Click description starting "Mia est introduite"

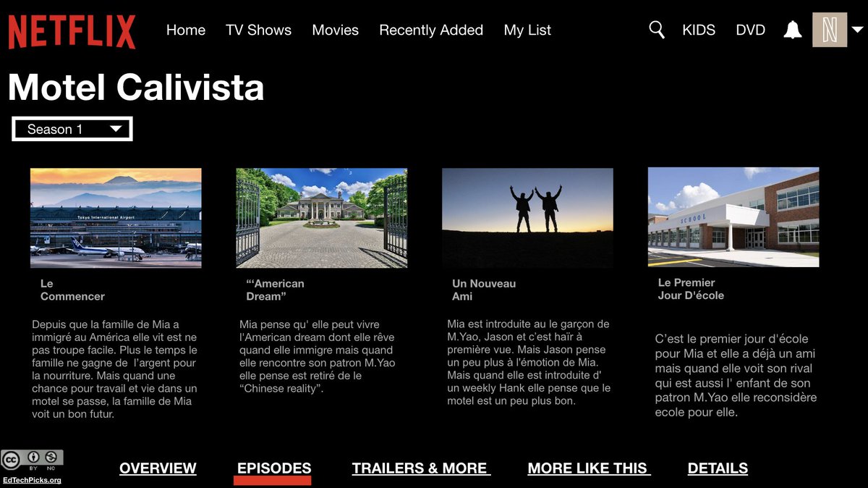tap(529, 363)
